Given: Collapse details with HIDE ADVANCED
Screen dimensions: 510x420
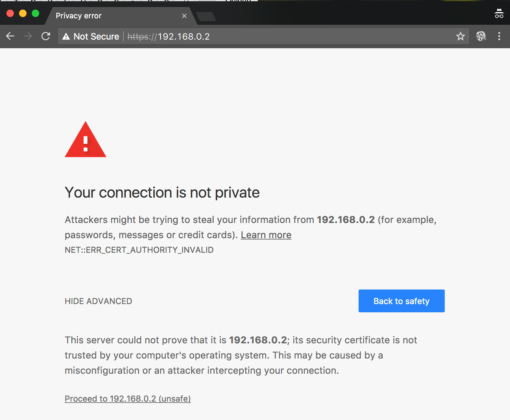Looking at the screenshot, I should point(98,301).
